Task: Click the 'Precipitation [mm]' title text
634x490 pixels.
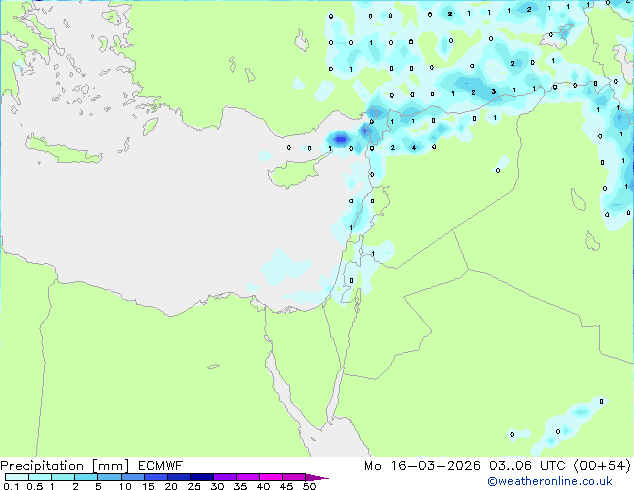Action: click(65, 466)
